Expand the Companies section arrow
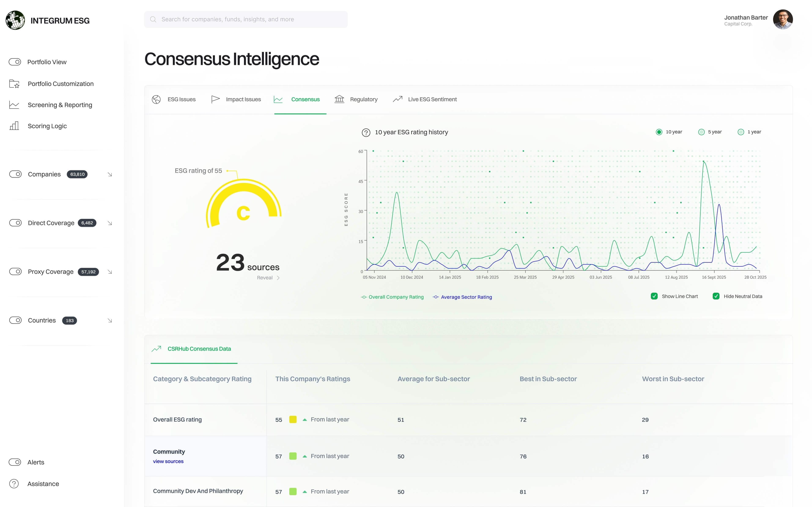812x507 pixels. 110,174
